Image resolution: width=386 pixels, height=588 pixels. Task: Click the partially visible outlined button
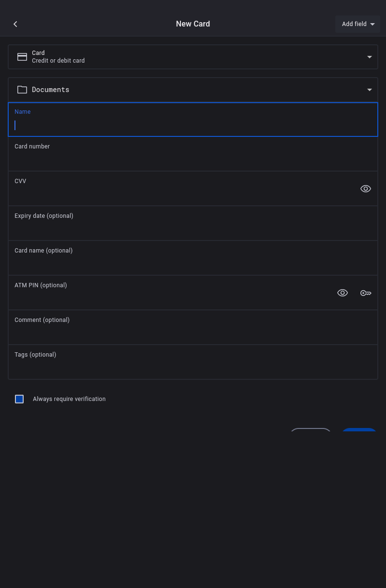311,429
